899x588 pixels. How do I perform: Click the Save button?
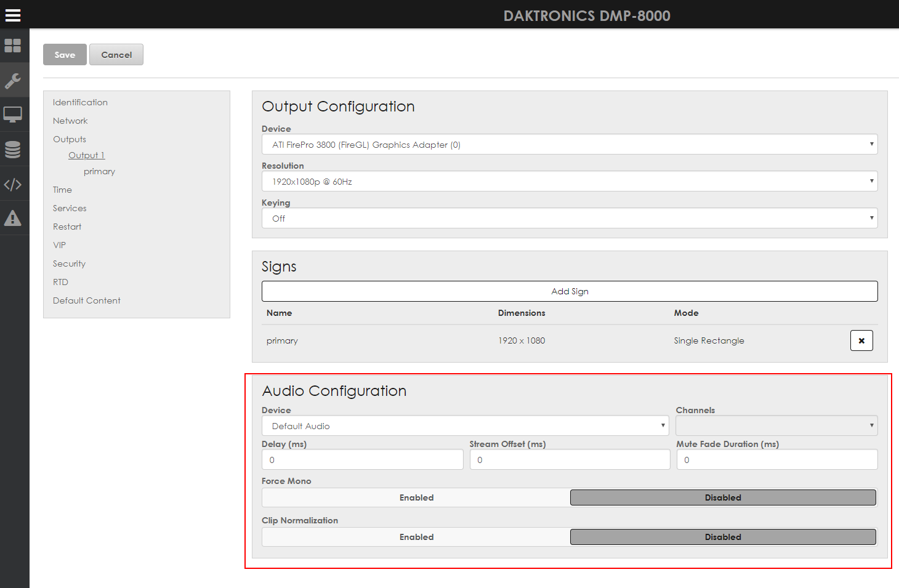[x=65, y=55]
